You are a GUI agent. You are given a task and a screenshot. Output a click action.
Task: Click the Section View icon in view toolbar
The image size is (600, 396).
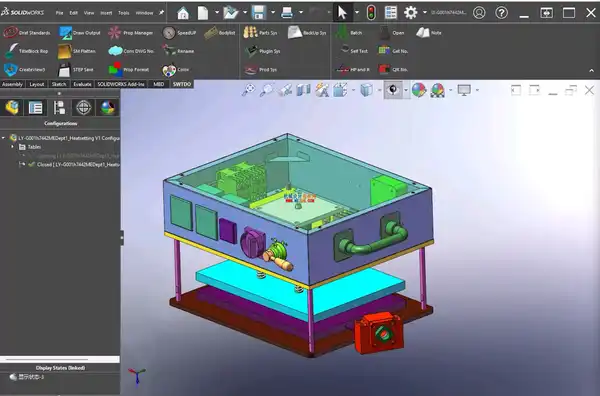point(303,90)
